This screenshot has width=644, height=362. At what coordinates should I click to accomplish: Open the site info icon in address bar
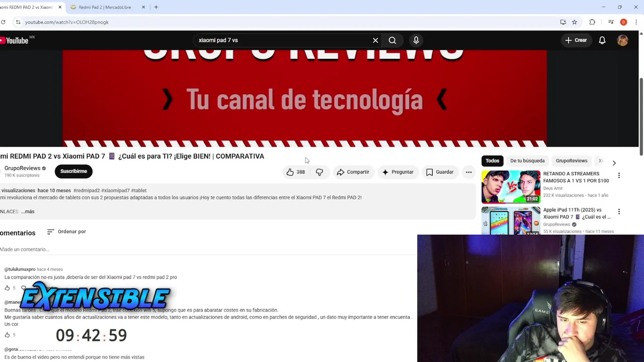(x=18, y=22)
